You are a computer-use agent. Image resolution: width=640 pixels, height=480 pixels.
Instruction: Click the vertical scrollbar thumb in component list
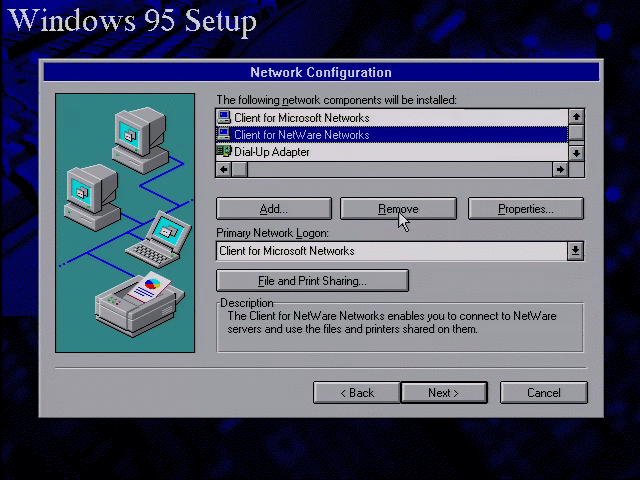pos(576,133)
